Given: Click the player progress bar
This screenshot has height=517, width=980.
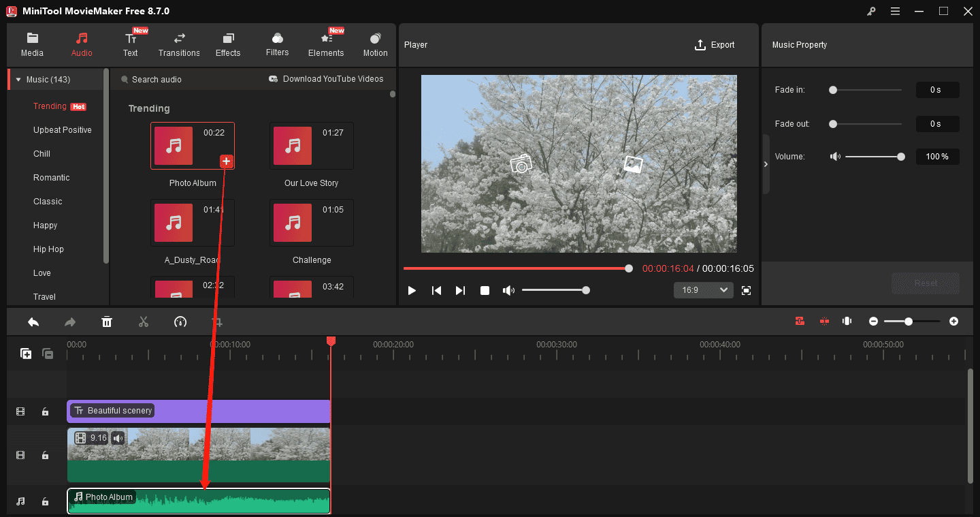Looking at the screenshot, I should (518, 268).
